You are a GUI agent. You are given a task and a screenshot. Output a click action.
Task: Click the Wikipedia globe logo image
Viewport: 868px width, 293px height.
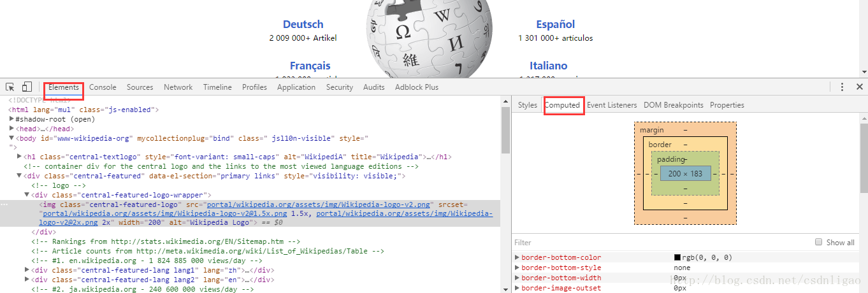430,39
